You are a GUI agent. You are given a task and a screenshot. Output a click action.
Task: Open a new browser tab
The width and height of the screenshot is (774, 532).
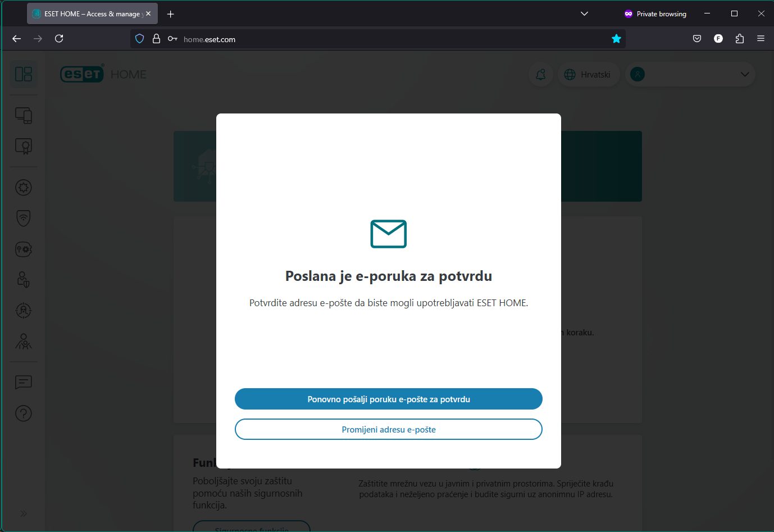(x=171, y=14)
